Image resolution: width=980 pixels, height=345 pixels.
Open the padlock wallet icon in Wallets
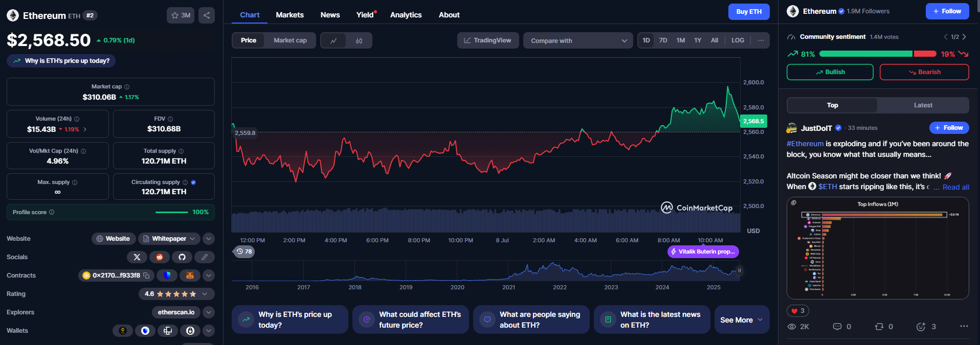coord(190,331)
